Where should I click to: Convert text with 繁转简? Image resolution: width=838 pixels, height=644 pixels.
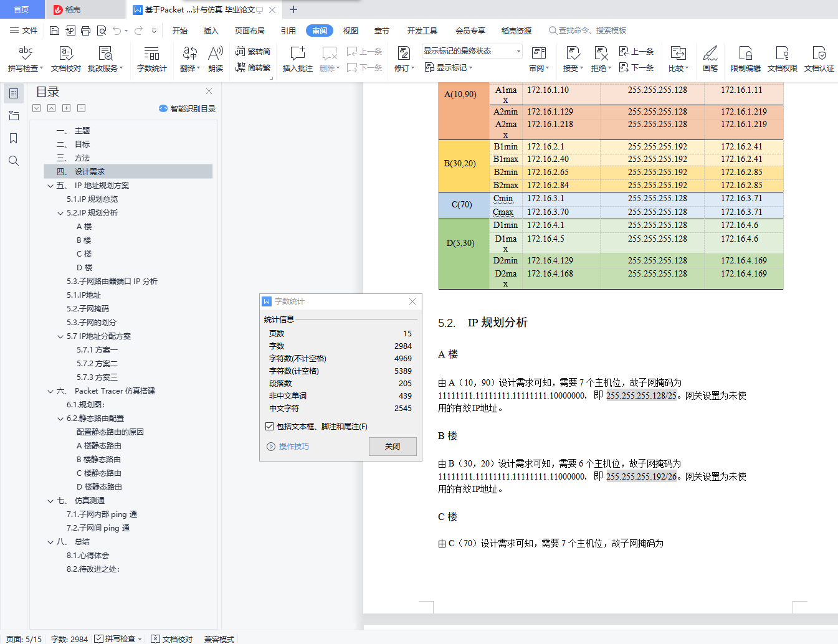[x=253, y=51]
